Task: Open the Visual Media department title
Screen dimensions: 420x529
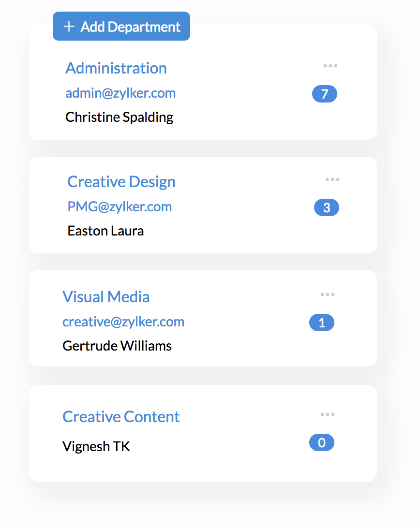Action: click(x=106, y=297)
